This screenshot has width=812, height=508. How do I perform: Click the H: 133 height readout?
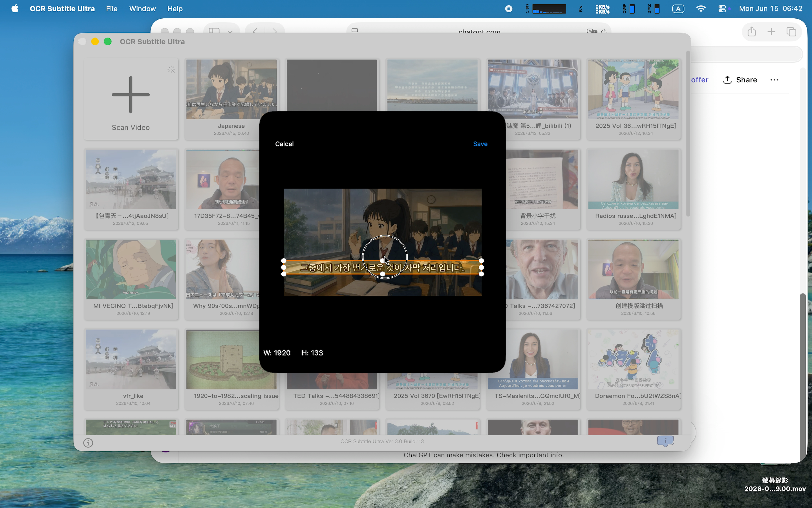tap(312, 353)
